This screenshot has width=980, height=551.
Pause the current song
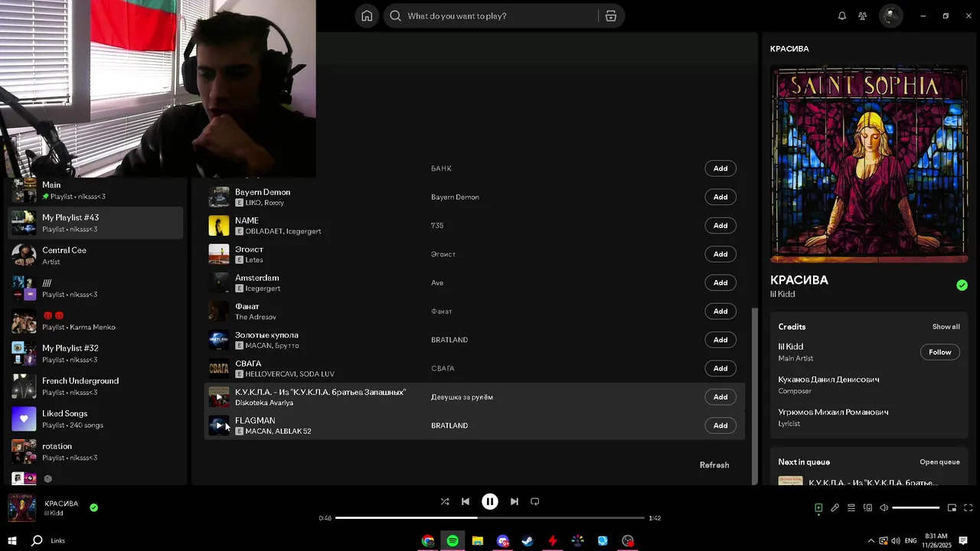pos(490,502)
